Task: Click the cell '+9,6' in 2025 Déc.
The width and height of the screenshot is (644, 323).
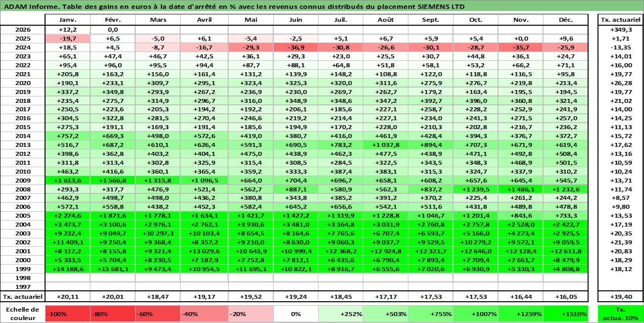Action: click(566, 39)
